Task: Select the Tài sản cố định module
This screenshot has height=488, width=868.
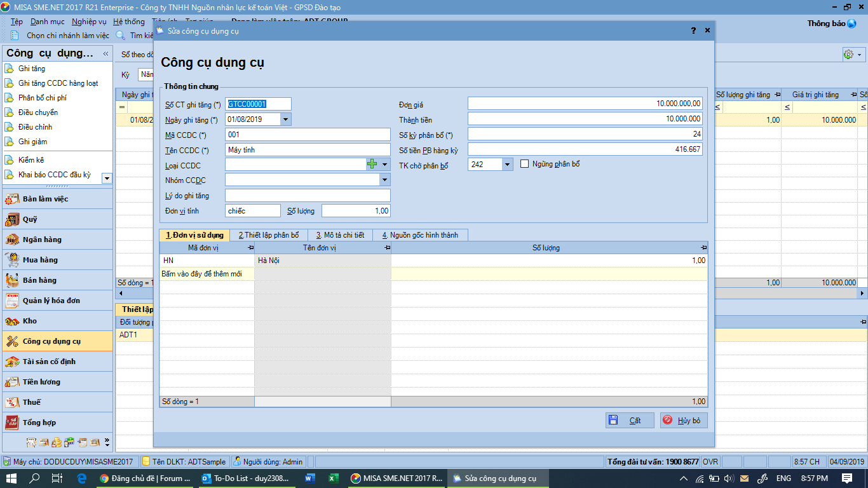Action: click(49, 362)
